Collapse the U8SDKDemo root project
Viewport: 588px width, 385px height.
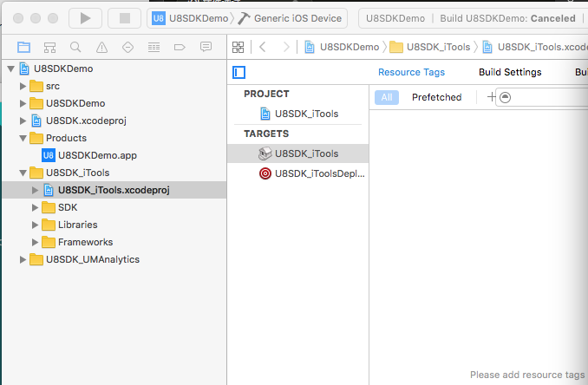click(x=11, y=69)
